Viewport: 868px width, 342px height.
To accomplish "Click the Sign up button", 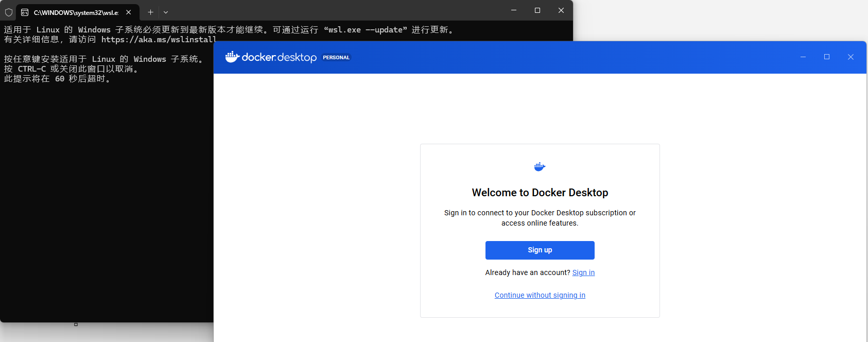I will (540, 250).
